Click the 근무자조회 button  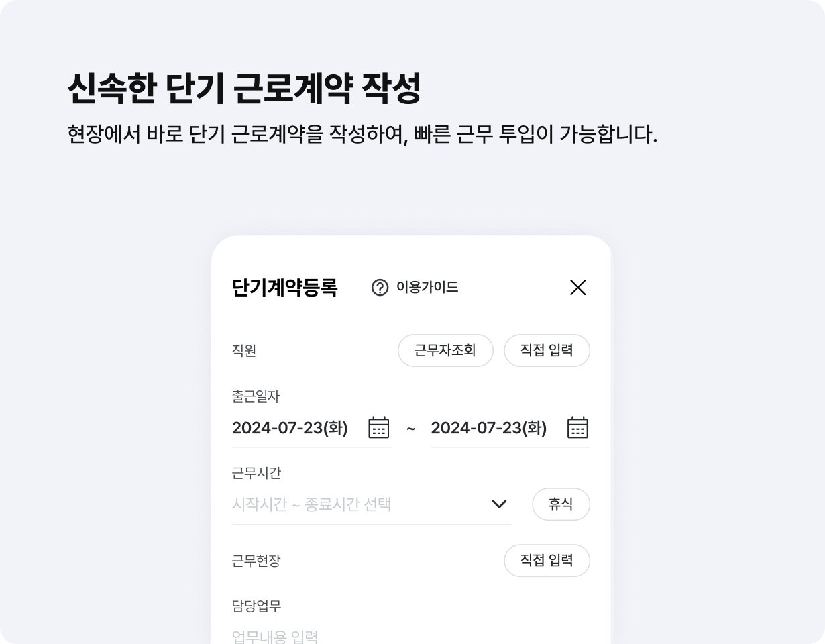pos(445,351)
